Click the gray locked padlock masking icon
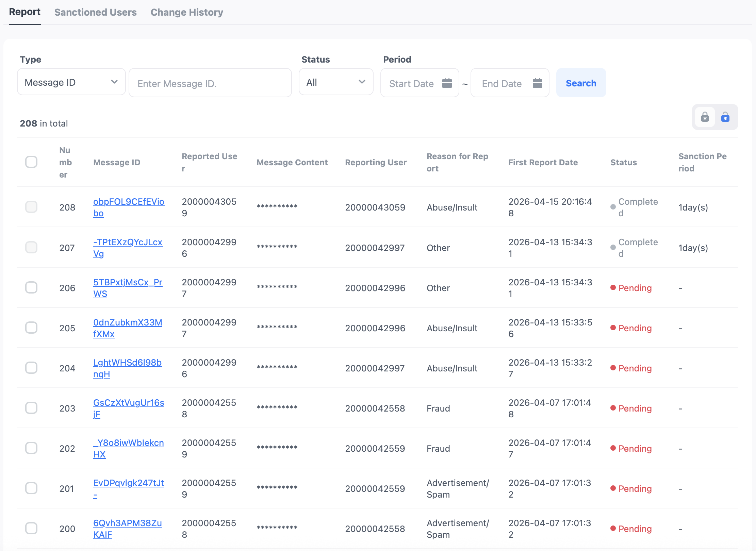Screen dimensions: 756x551 pyautogui.click(x=705, y=117)
